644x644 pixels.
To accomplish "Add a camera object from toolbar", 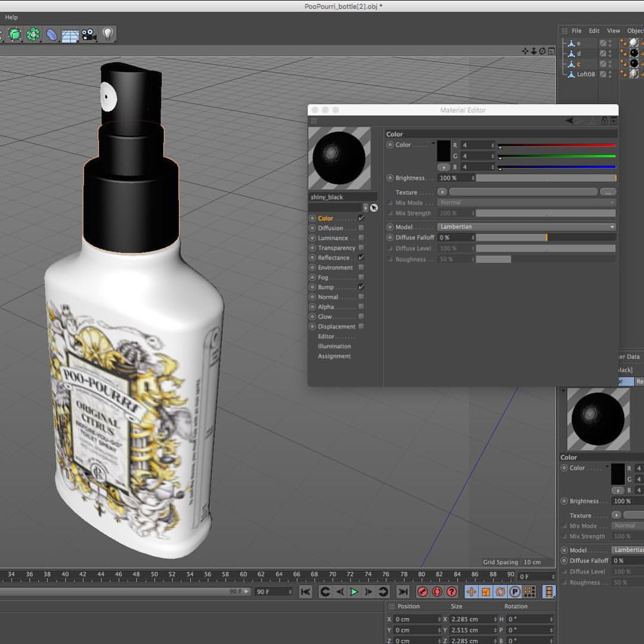I will 88,35.
